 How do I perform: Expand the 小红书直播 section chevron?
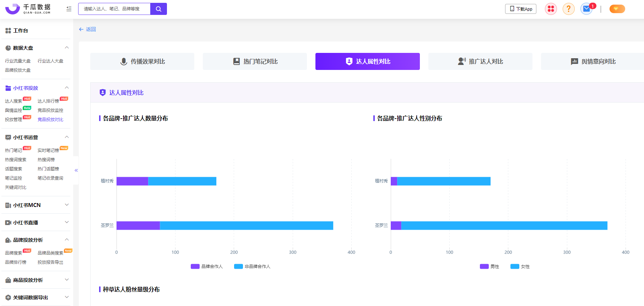coord(67,222)
